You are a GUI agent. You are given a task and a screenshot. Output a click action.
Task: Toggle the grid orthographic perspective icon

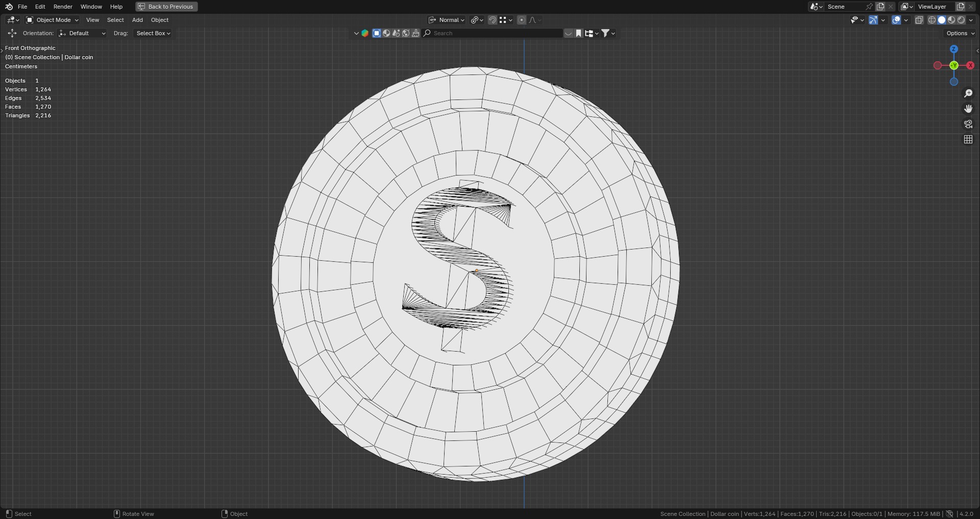(968, 139)
